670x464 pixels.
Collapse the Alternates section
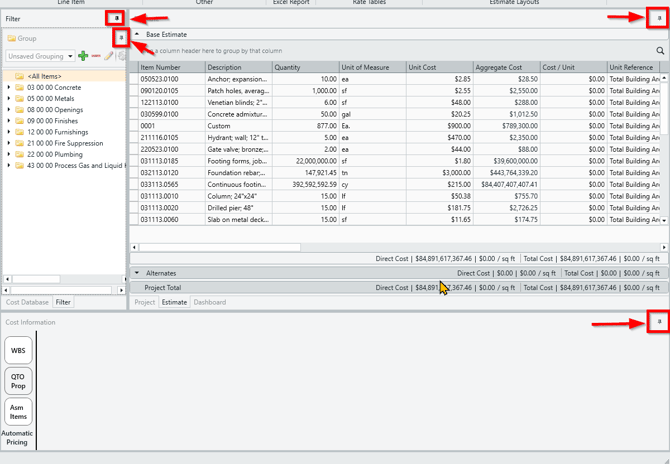(x=137, y=273)
